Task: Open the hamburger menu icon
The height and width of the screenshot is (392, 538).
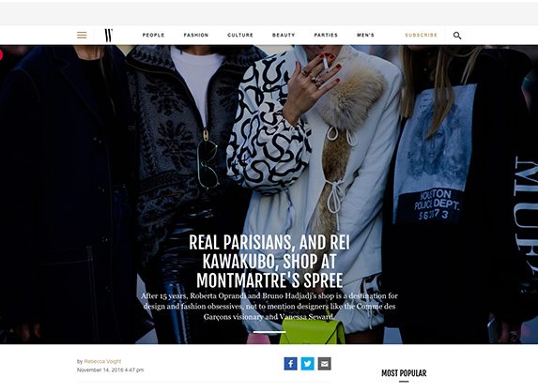Action: pyautogui.click(x=82, y=35)
